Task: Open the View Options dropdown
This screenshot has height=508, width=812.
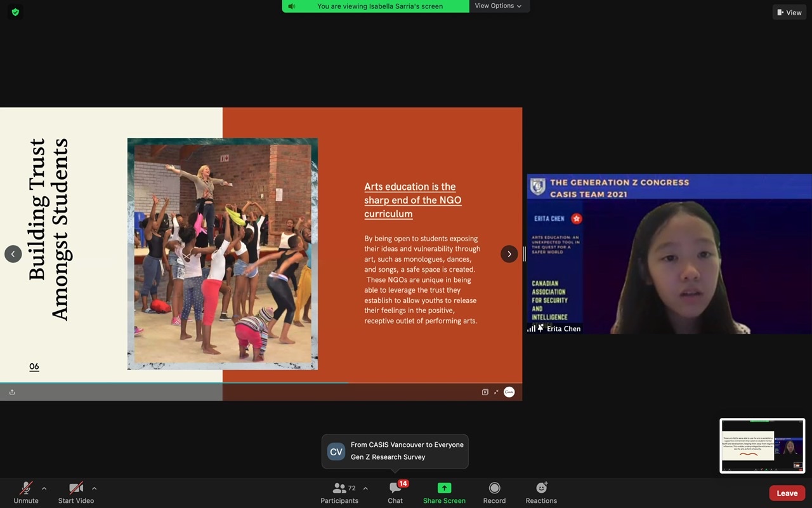Action: click(x=499, y=6)
